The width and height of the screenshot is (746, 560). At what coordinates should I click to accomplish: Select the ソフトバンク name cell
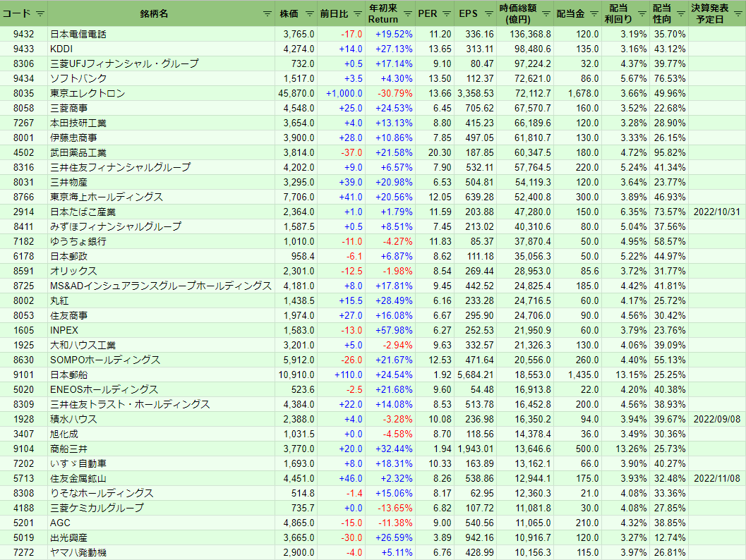[162, 78]
